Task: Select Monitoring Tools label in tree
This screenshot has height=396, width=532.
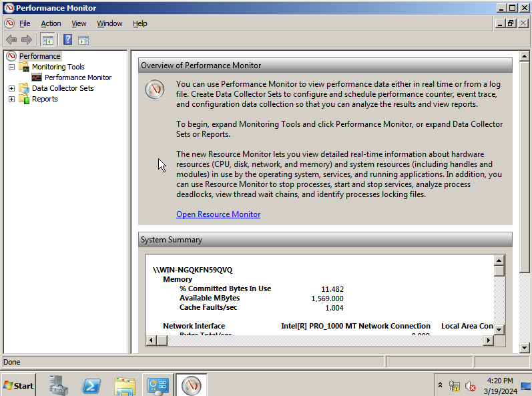Action: pos(58,67)
